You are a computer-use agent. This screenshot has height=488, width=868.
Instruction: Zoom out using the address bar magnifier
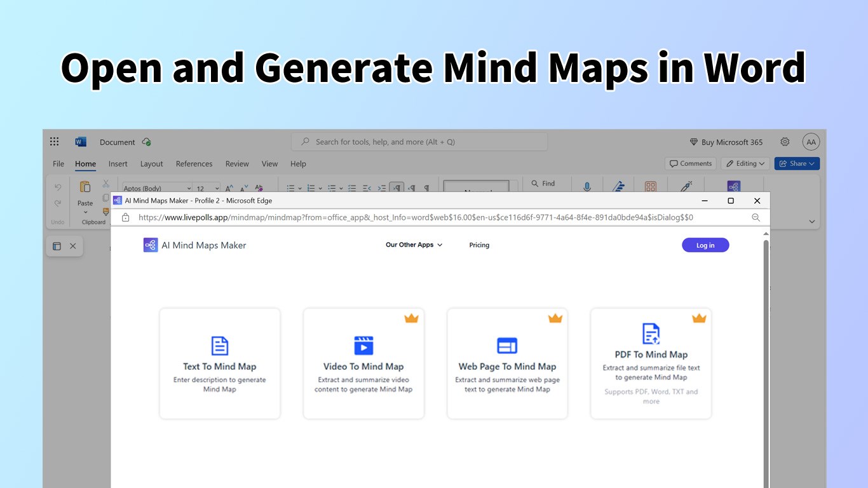pyautogui.click(x=756, y=217)
